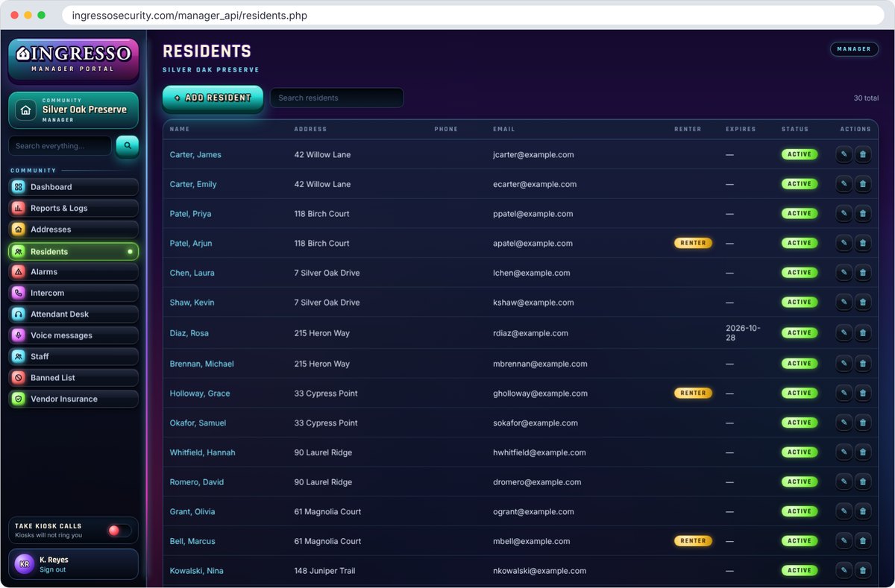Click Active status for Chen, Laura
The width and height of the screenshot is (895, 588).
[800, 273]
